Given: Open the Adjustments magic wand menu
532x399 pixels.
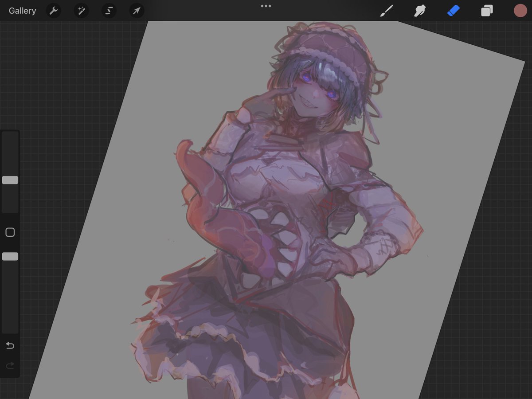Looking at the screenshot, I should click(x=81, y=11).
